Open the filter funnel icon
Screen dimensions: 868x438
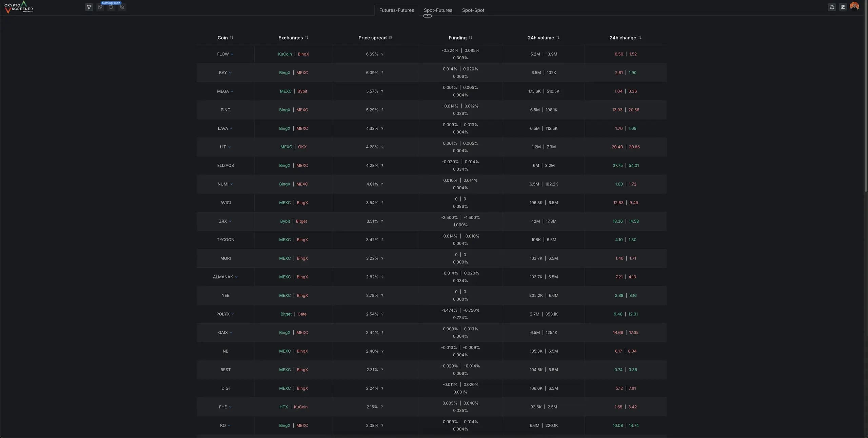click(x=89, y=7)
